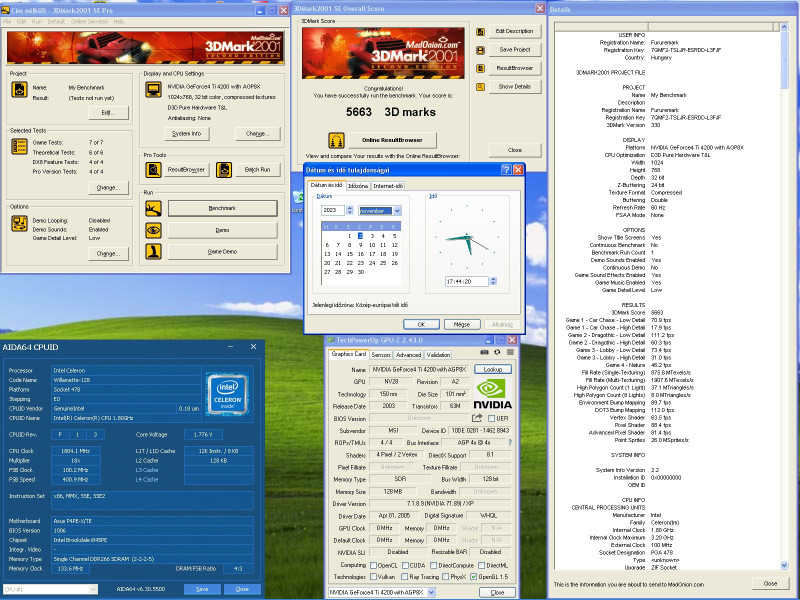The image size is (800, 600).
Task: Click the GPU-Z screenshot camera icon
Action: point(484,353)
